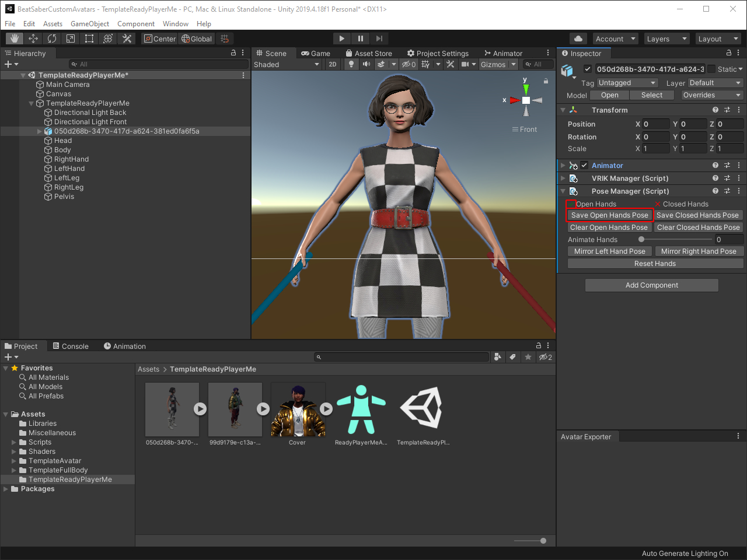Select the Scale tool

71,38
